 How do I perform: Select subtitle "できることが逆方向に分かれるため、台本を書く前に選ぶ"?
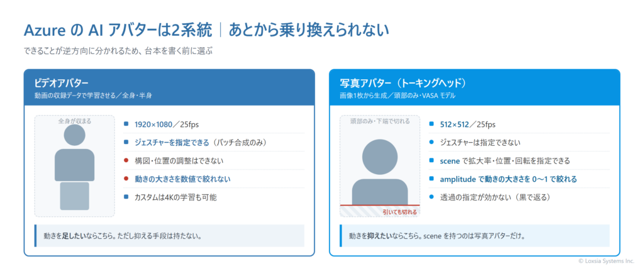coord(118,52)
